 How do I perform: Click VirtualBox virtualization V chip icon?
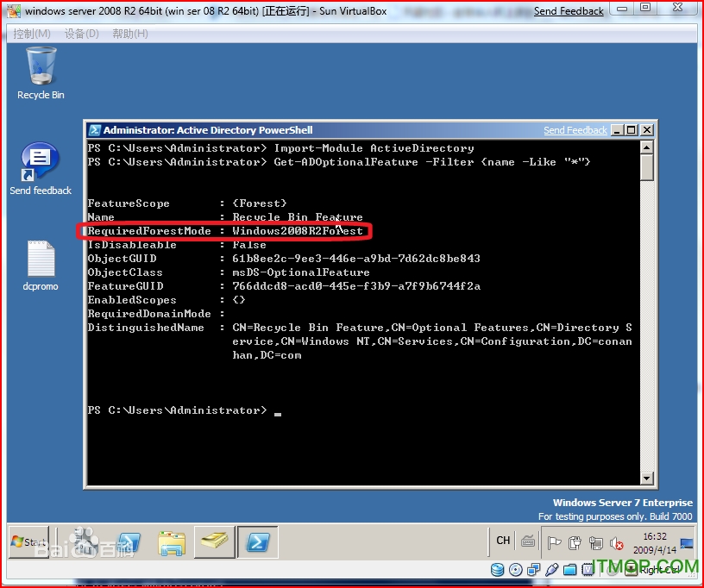[588, 570]
